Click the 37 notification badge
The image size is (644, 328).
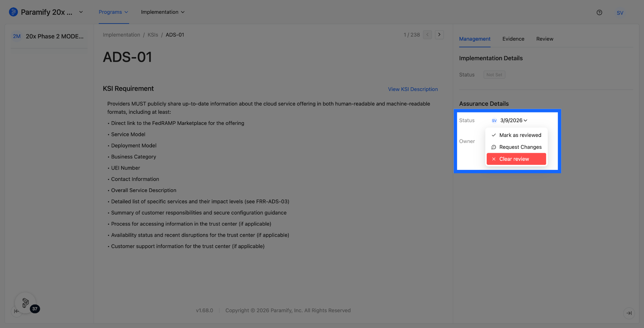35,309
